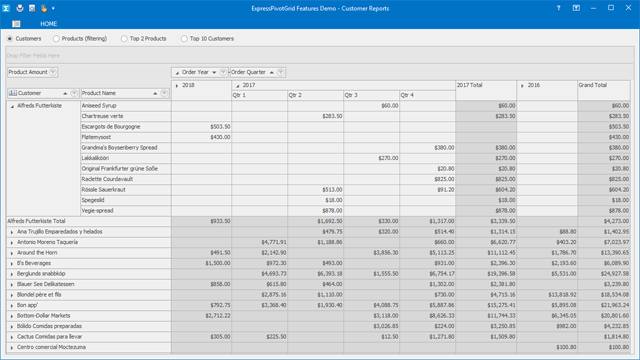
Task: Expand the Bólido Comidas preparadas row
Action: 12,327
